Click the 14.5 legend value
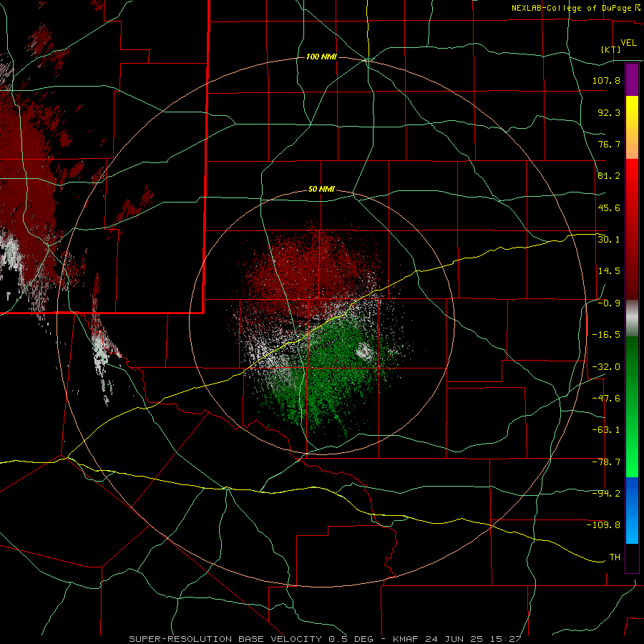The image size is (644, 644). tap(609, 271)
